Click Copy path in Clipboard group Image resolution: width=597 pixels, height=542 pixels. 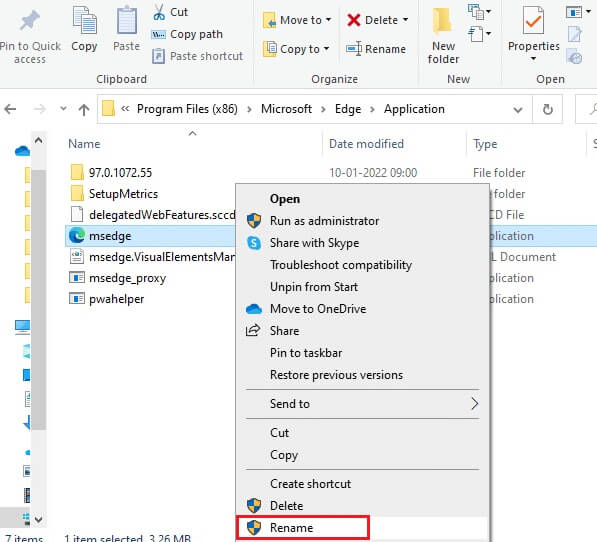[187, 34]
